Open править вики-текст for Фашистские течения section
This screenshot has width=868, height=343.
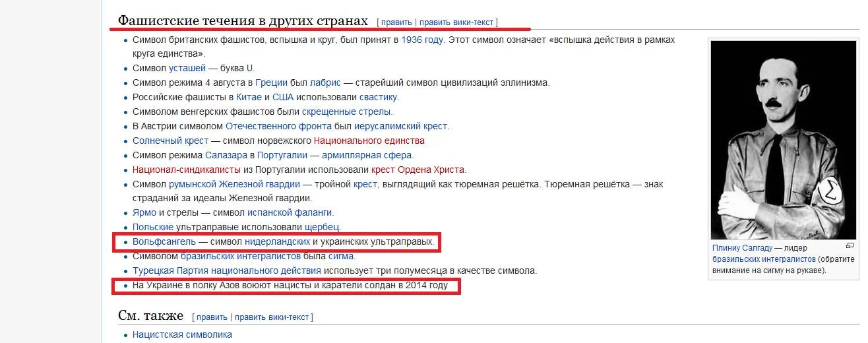coord(456,22)
